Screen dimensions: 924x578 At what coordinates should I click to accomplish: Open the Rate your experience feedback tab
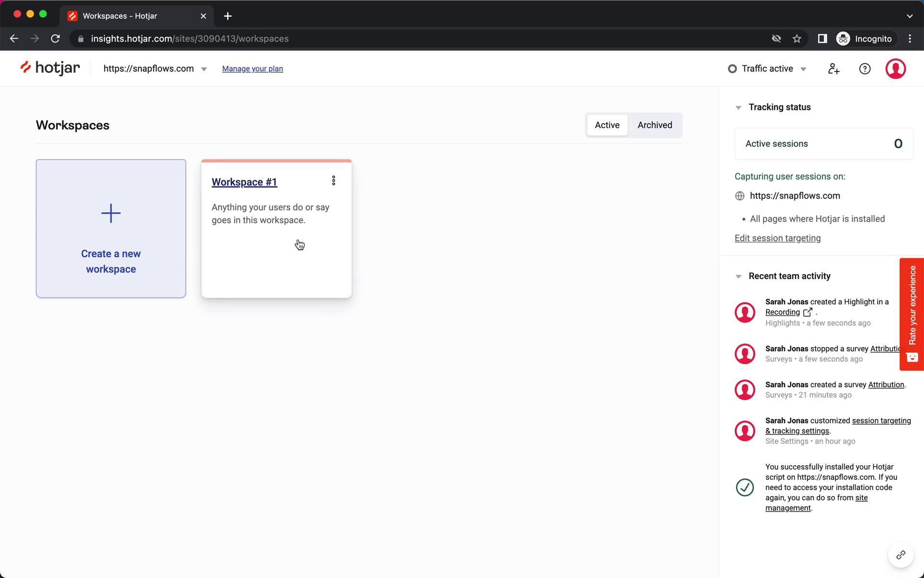click(911, 314)
